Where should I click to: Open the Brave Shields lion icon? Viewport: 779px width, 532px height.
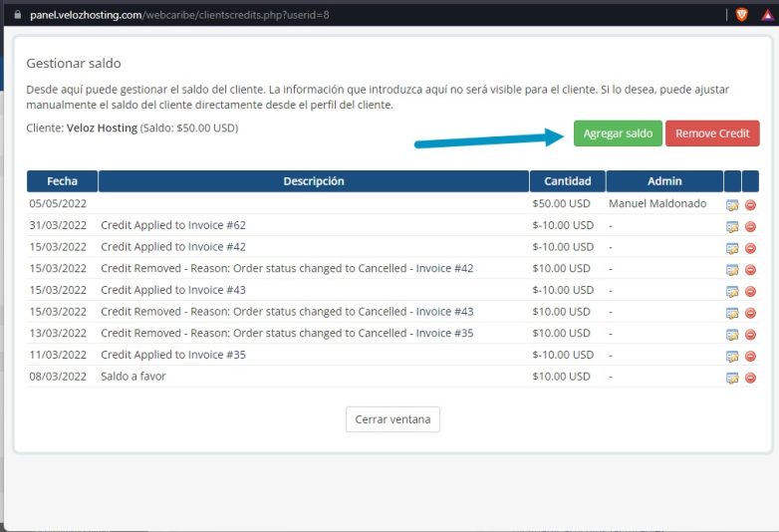(x=741, y=14)
